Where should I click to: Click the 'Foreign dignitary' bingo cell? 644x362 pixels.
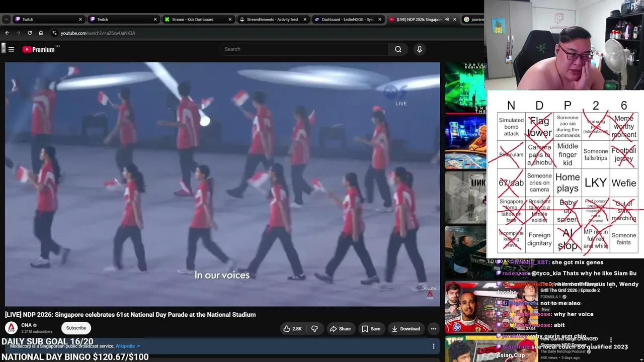[x=539, y=239]
